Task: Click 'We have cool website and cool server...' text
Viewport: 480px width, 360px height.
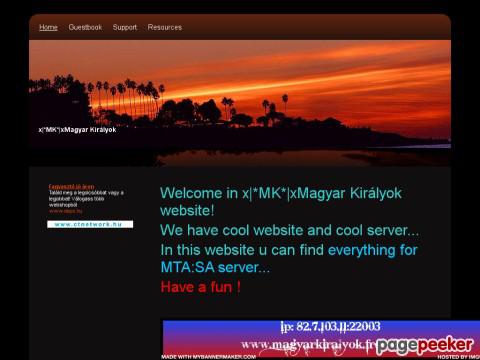Action: point(289,230)
